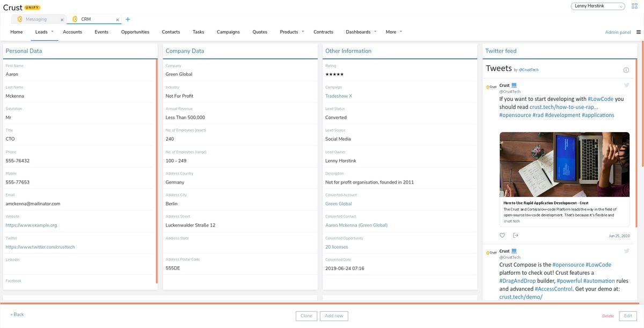Viewport: 644px width, 328px height.
Task: Open the Green Global converted account link
Action: click(x=339, y=203)
